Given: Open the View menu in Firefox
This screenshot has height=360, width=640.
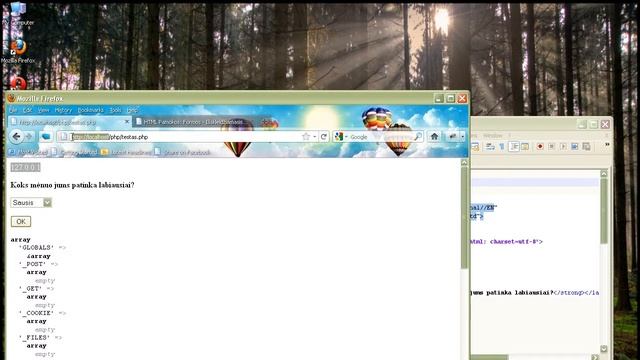Looking at the screenshot, I should [x=43, y=110].
